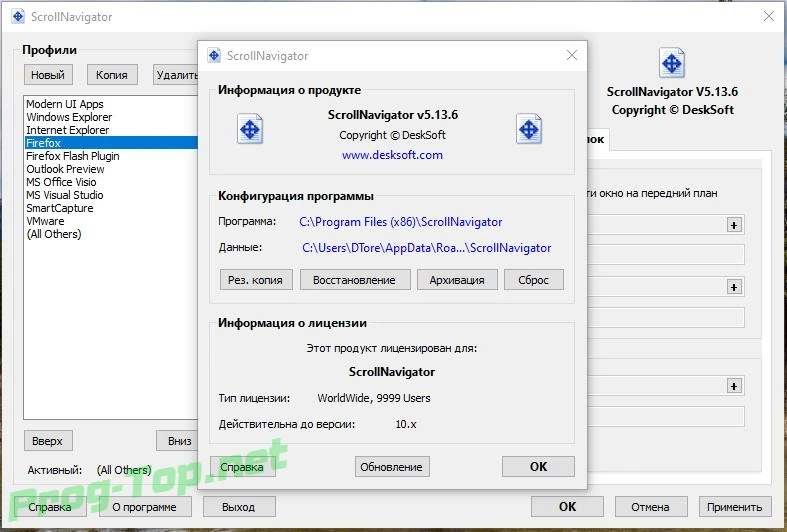787x532 pixels.
Task: Click the main window title bar app icon
Action: 18,17
